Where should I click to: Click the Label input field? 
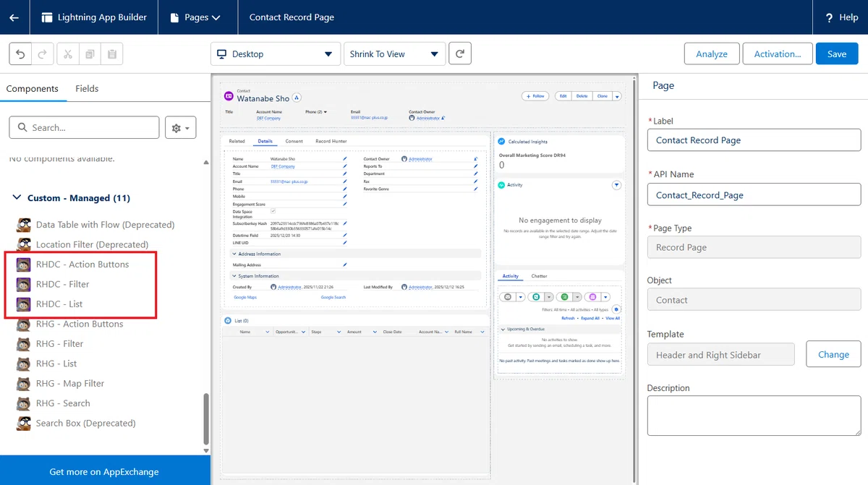(x=754, y=140)
